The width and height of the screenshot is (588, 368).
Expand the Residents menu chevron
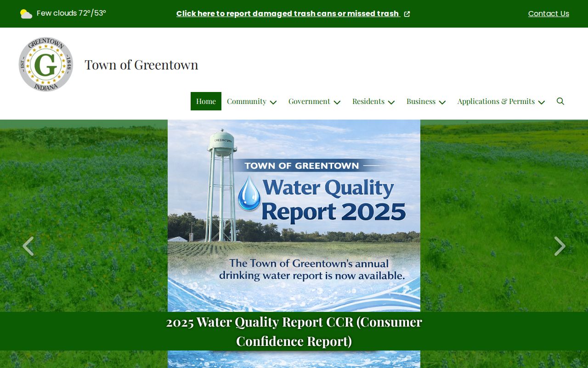(391, 102)
